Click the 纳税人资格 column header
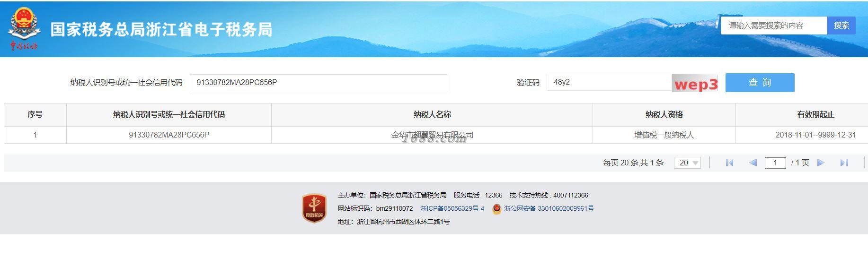This screenshot has width=868, height=275. point(664,115)
